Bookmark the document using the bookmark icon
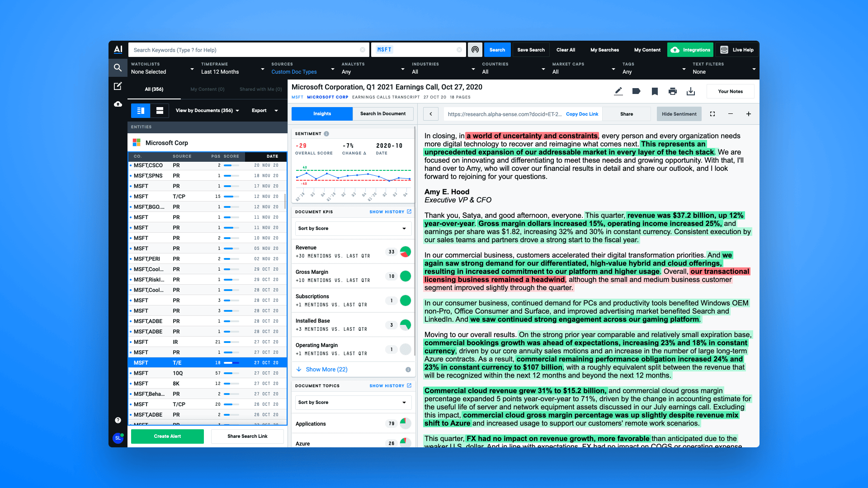 pyautogui.click(x=655, y=91)
